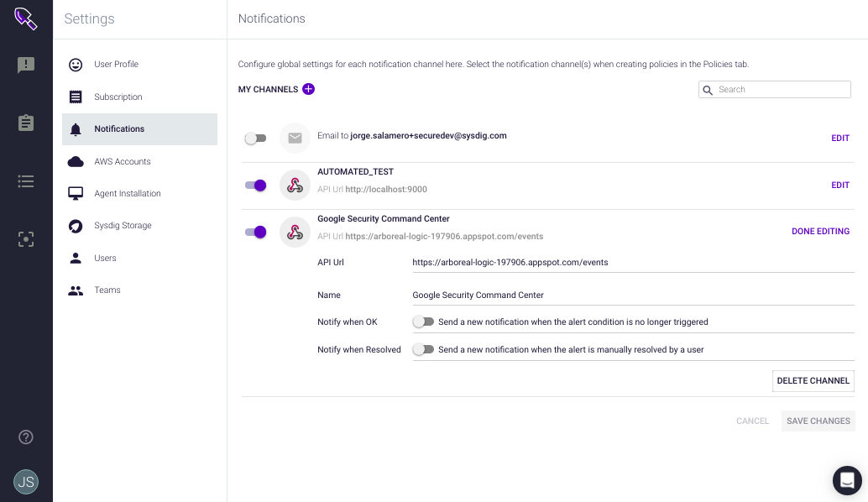Viewport: 868px width, 502px height.
Task: Disable the AUTOMATED_TEST channel toggle
Action: pyautogui.click(x=256, y=186)
